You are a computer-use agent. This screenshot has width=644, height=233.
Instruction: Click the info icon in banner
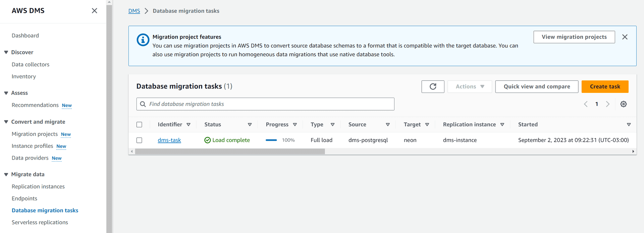(x=143, y=40)
